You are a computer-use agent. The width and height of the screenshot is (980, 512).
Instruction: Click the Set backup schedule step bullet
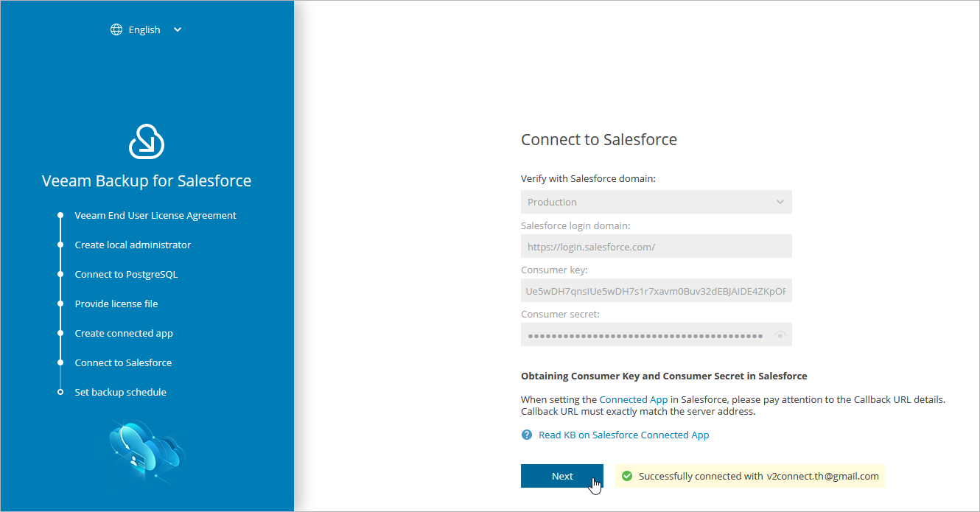[60, 392]
